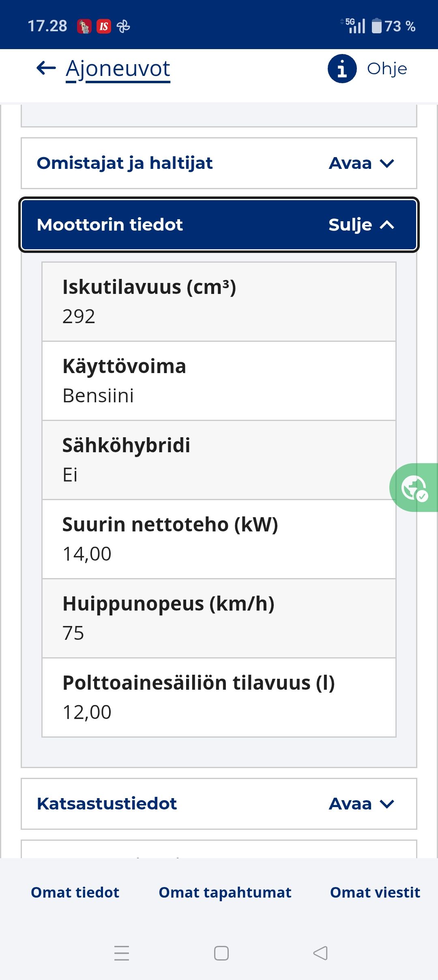Tap the back arrow icon
This screenshot has width=438, height=980.
(x=46, y=68)
